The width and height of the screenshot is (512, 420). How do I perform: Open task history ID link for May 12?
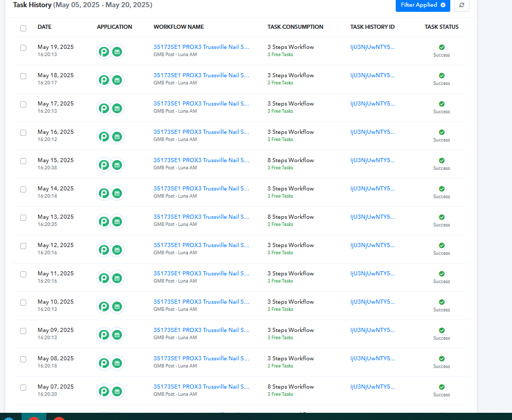(x=372, y=246)
